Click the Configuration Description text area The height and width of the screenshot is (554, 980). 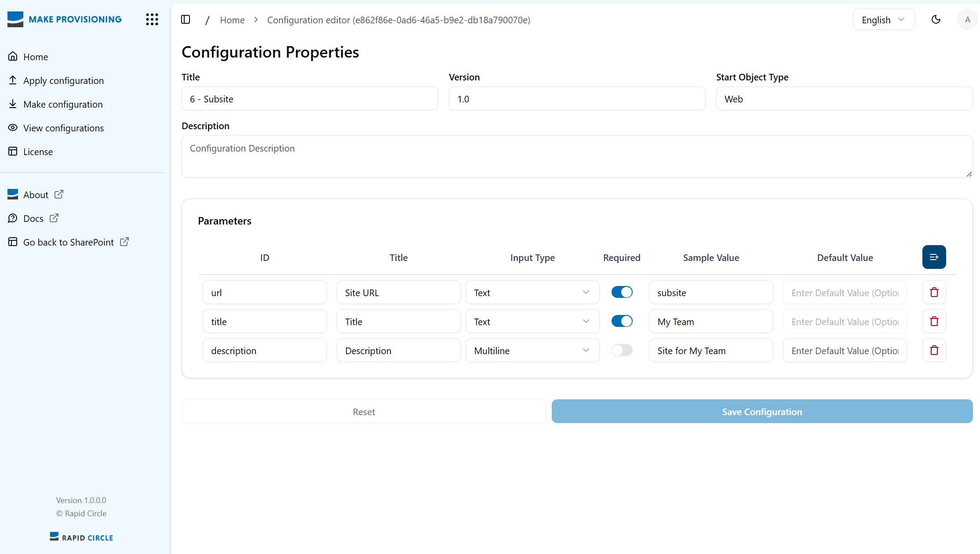pyautogui.click(x=576, y=156)
